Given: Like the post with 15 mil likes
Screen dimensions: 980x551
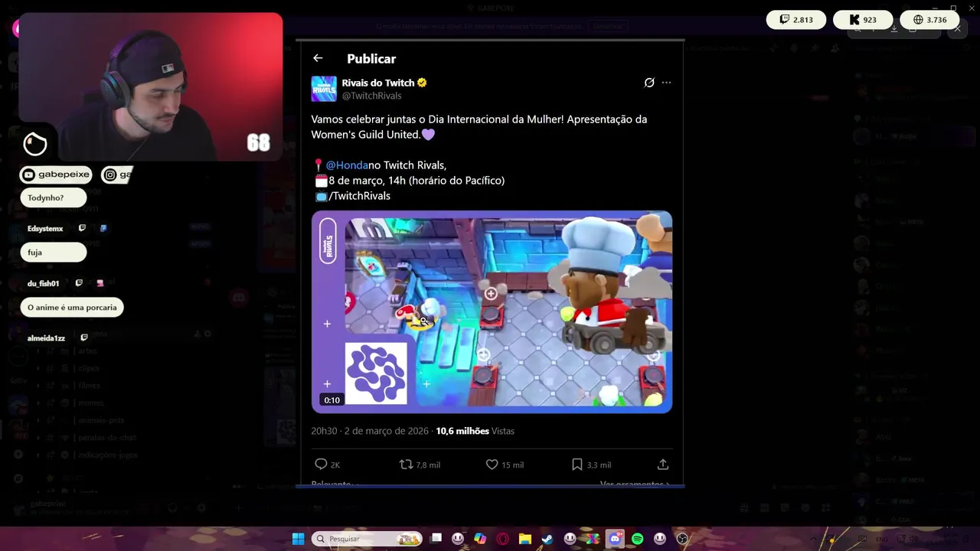Looking at the screenshot, I should pos(505,465).
